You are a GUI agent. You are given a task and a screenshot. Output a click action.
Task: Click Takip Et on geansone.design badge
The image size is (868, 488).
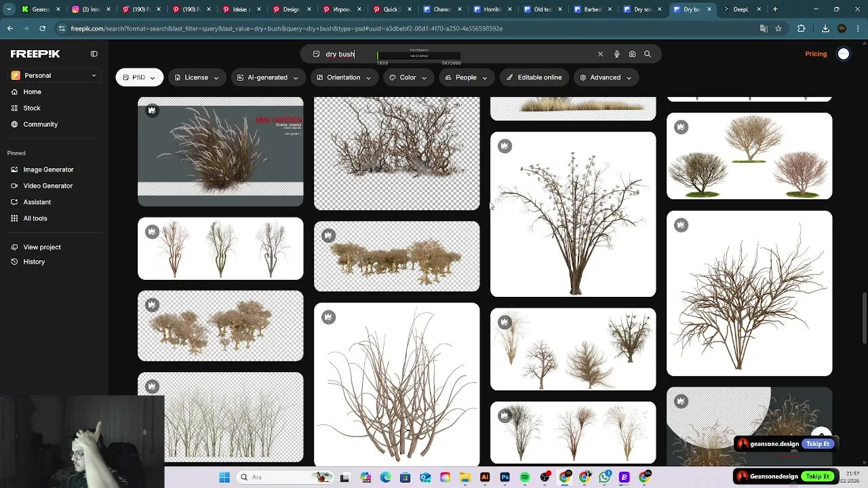point(818,444)
